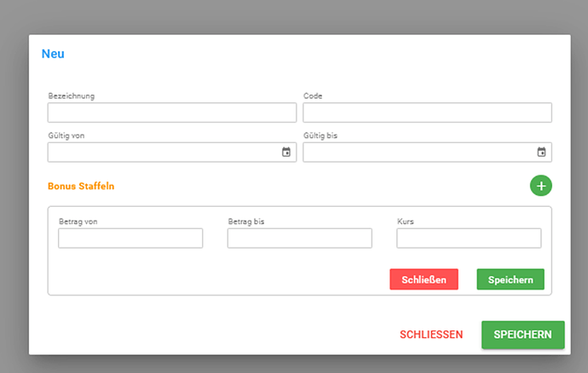This screenshot has height=373, width=588.
Task: Save the form with the SPEICHERN button
Action: pos(522,335)
